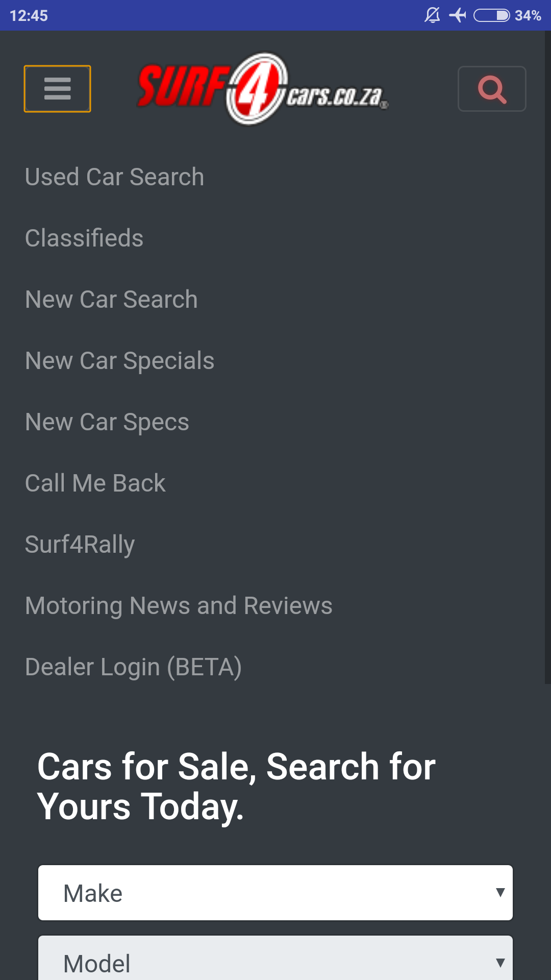Tap the airplane mode status icon
This screenshot has height=980, width=551.
pyautogui.click(x=458, y=15)
